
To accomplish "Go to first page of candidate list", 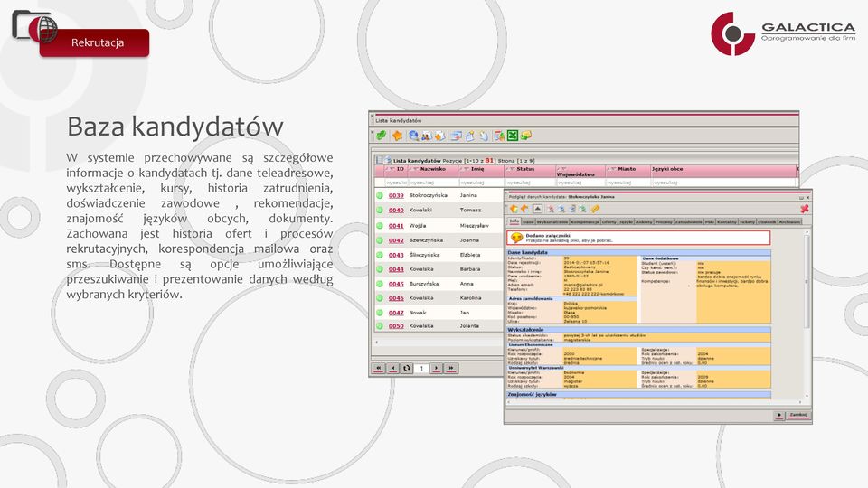I will click(379, 368).
